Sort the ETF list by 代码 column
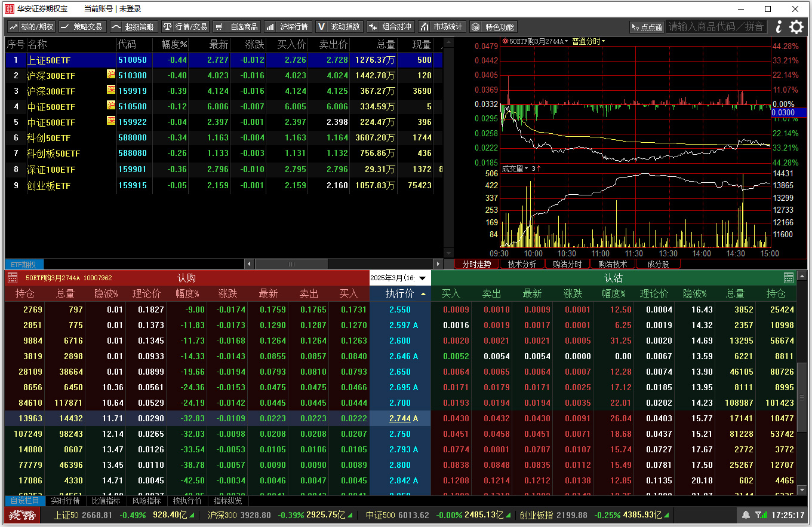The height and width of the screenshot is (527, 812). pyautogui.click(x=127, y=45)
